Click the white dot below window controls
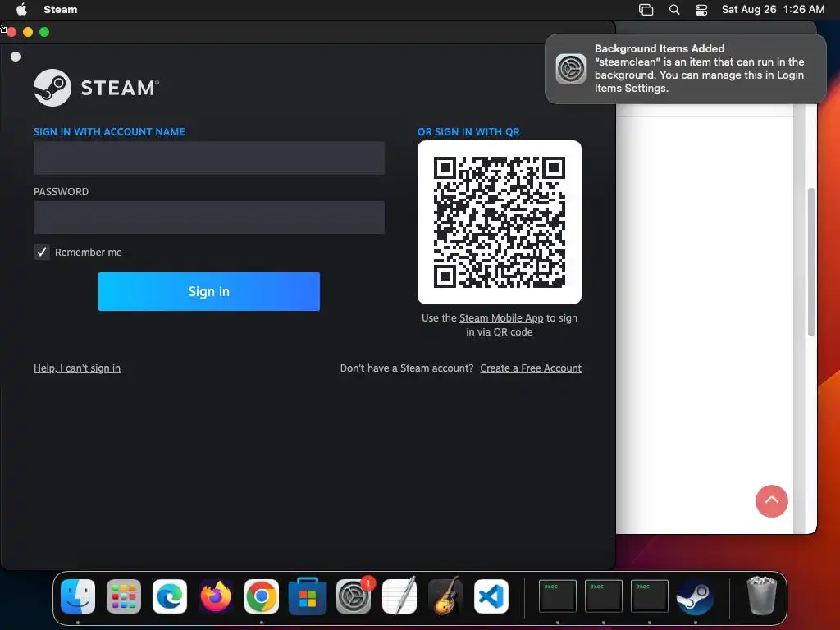 click(16, 57)
